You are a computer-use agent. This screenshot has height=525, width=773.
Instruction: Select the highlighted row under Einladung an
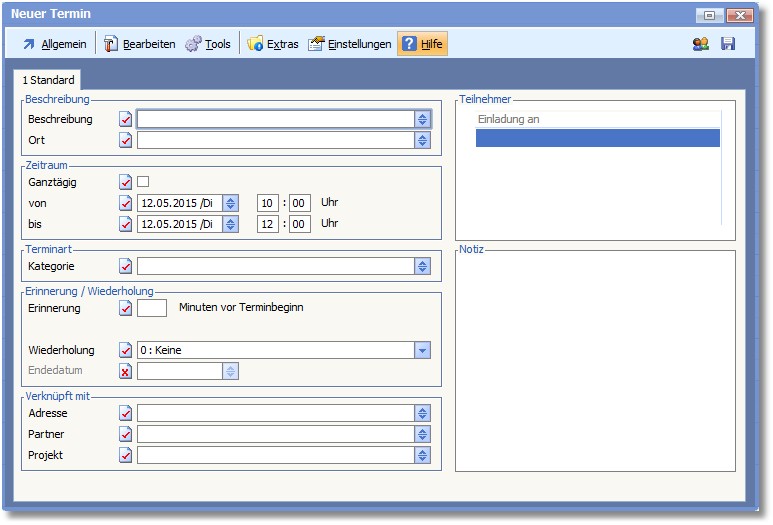click(597, 138)
